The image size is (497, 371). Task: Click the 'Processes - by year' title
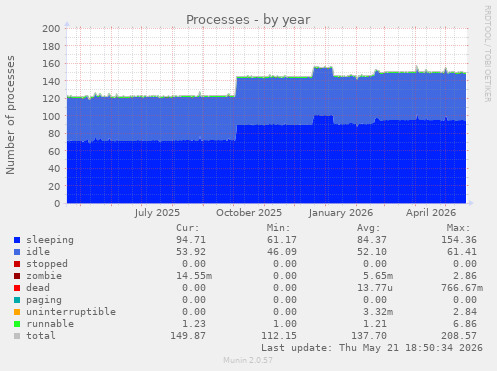[248, 20]
